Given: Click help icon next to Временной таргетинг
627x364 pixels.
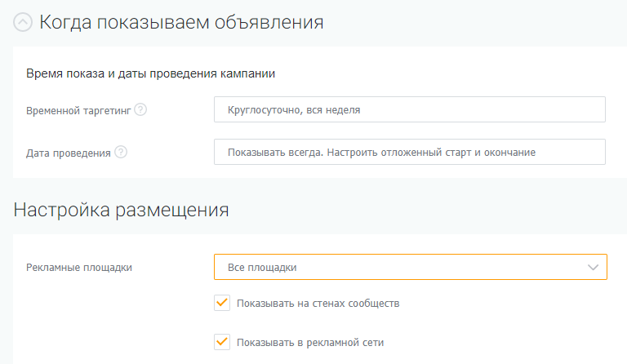Looking at the screenshot, I should click(x=140, y=110).
